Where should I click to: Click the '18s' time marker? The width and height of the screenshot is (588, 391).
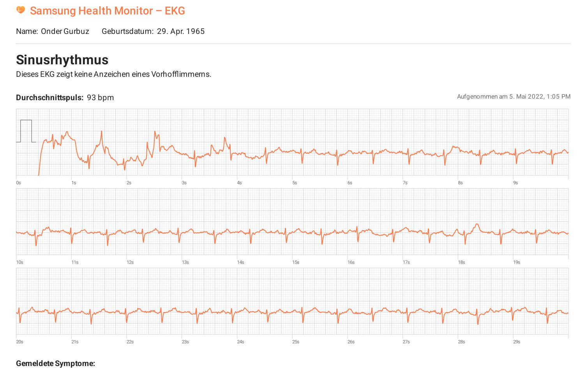[x=461, y=262]
